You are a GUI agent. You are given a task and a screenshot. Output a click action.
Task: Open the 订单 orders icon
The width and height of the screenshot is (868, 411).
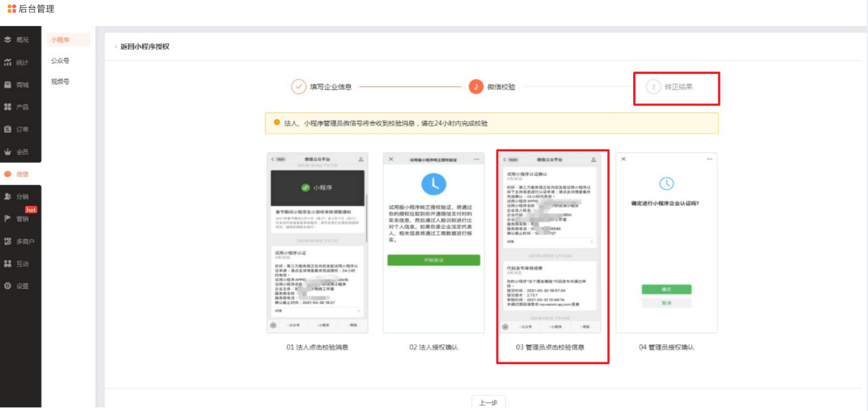click(x=7, y=129)
